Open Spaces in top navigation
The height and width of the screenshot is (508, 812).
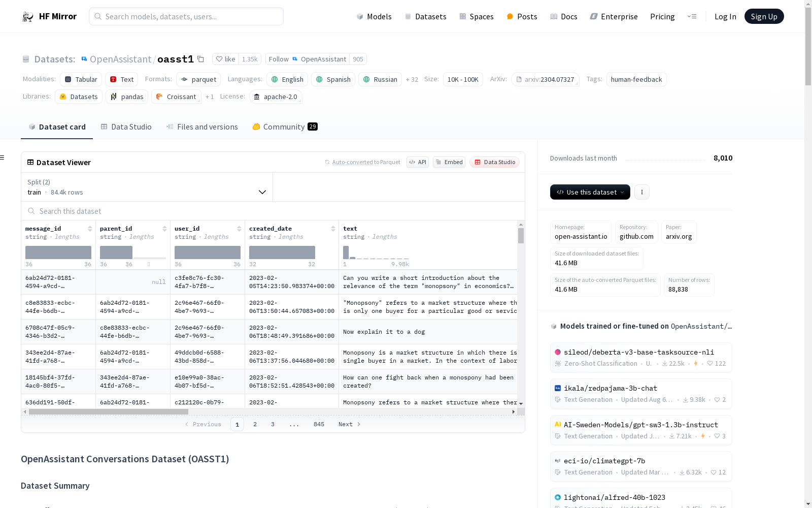point(477,16)
